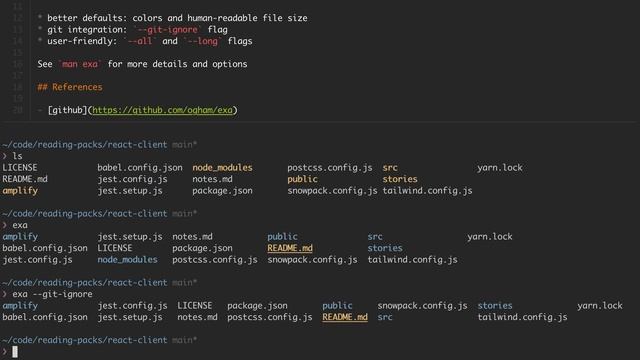Click the 'better defaults' bullet line
This screenshot has width=640, height=360.
173,18
